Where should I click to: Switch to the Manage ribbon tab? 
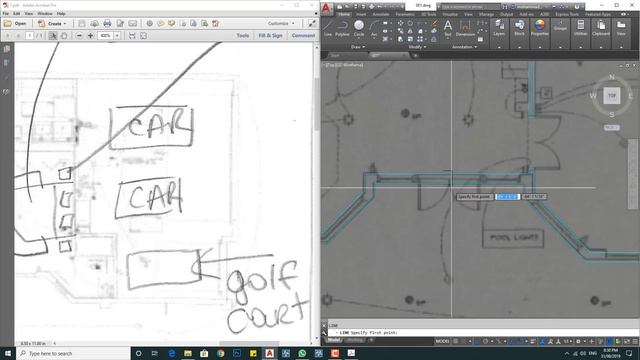click(x=486, y=14)
